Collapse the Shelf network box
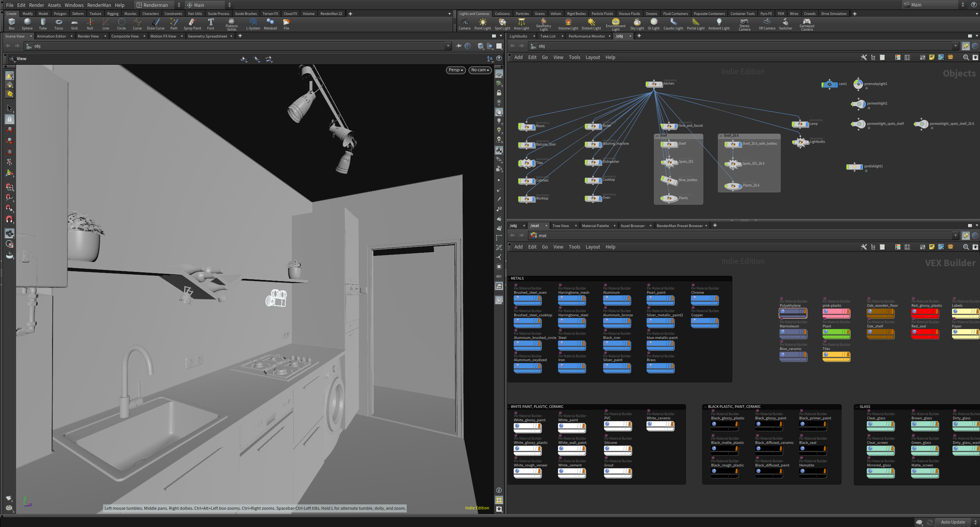This screenshot has height=527, width=980. tap(657, 136)
